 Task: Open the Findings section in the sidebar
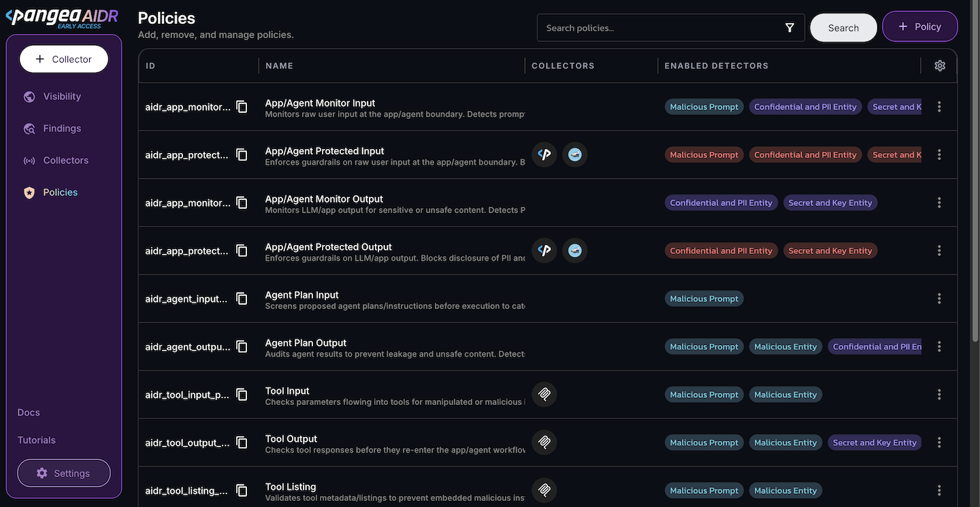coord(61,129)
